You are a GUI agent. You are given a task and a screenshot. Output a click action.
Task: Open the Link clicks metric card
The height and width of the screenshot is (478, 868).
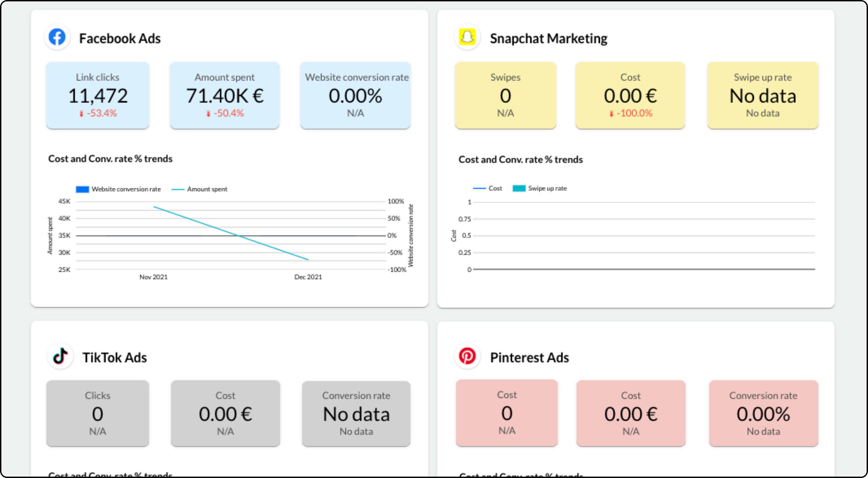[97, 95]
